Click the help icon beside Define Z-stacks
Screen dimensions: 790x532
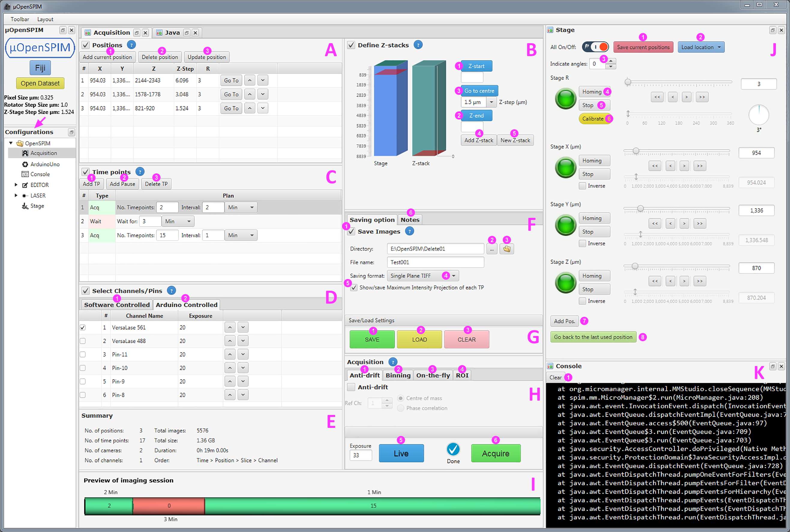pyautogui.click(x=418, y=45)
